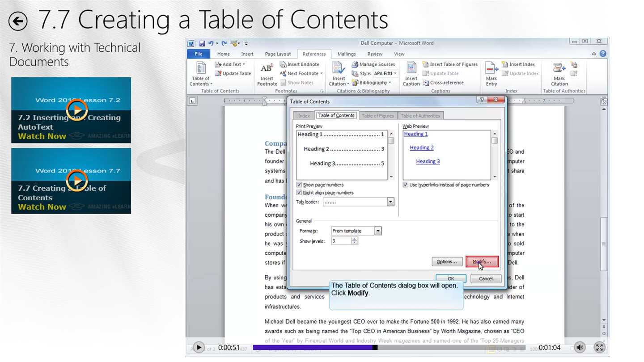The width and height of the screenshot is (644, 362).
Task: Switch to the Review ribbon tab
Action: point(375,54)
